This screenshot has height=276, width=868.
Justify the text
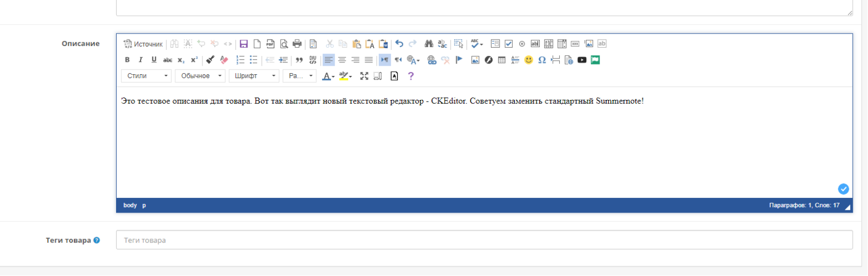pyautogui.click(x=369, y=60)
